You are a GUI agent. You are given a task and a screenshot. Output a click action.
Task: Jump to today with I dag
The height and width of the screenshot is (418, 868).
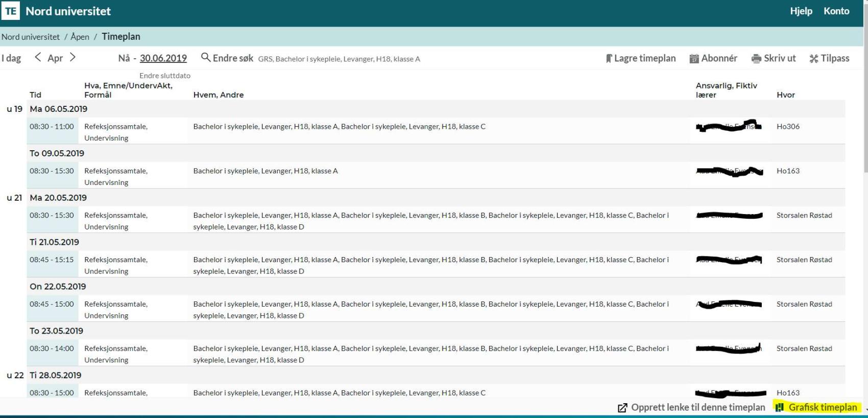coord(11,58)
